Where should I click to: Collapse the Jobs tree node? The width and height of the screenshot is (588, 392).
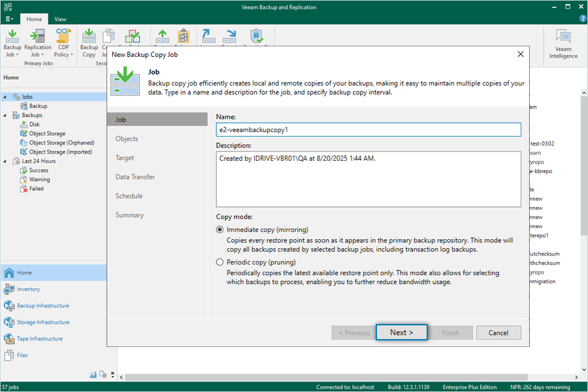pos(5,97)
